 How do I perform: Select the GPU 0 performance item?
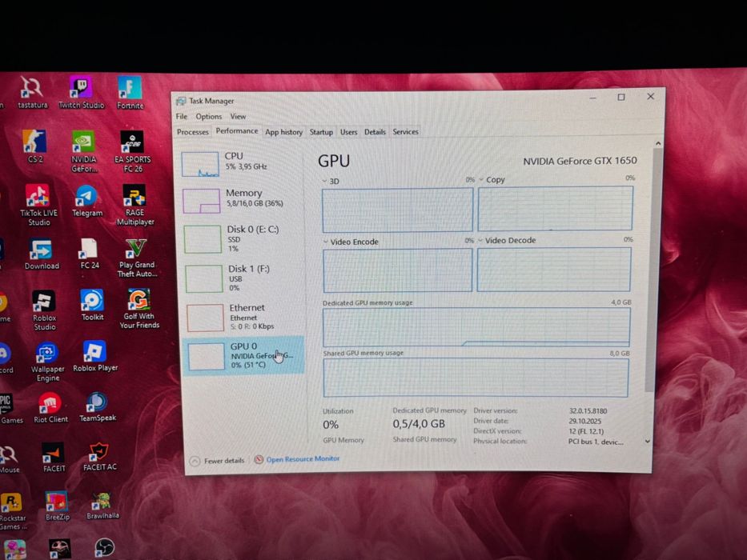tap(243, 356)
